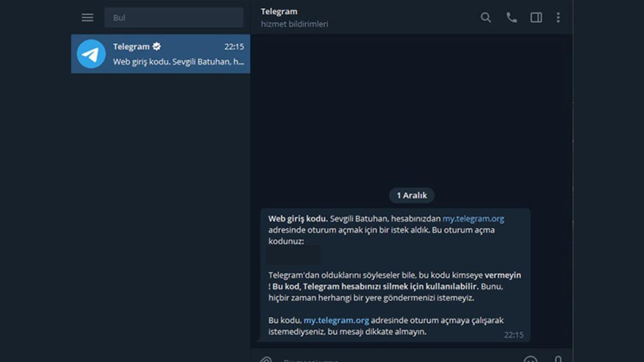Click the 22:15 timestamp in message bubble

(x=514, y=335)
